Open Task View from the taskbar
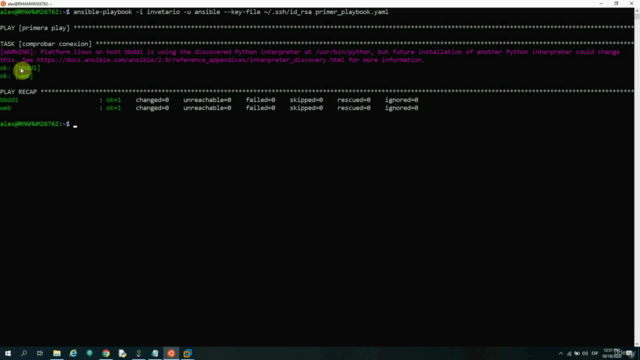Image resolution: width=640 pixels, height=360 pixels. (x=40, y=353)
